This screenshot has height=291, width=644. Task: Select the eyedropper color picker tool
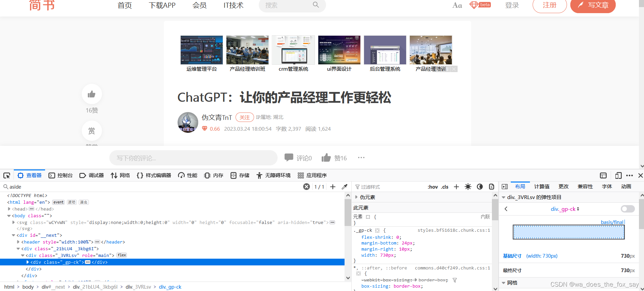(x=345, y=187)
